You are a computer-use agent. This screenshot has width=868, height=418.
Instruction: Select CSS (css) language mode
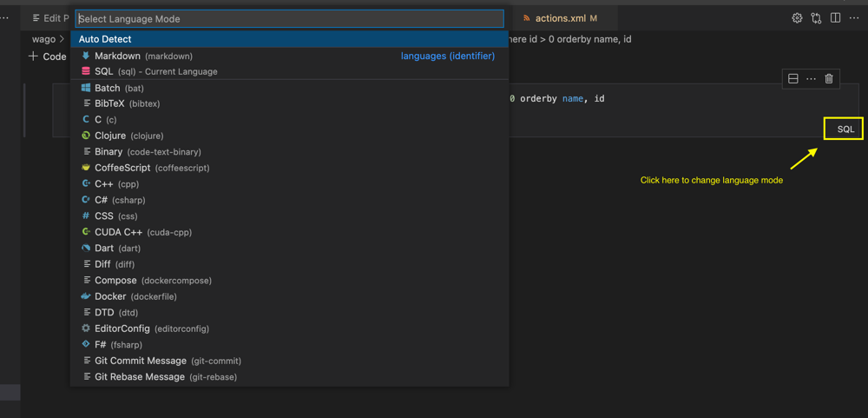290,216
